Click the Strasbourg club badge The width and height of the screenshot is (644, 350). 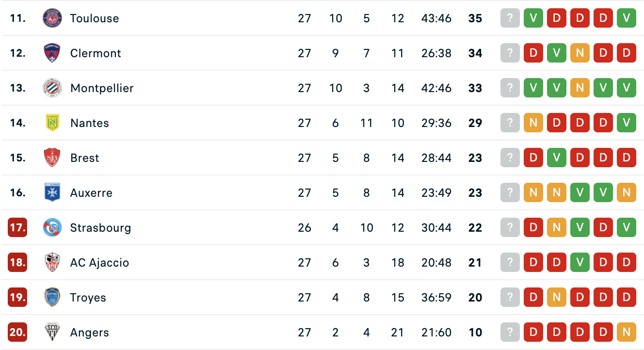click(52, 228)
